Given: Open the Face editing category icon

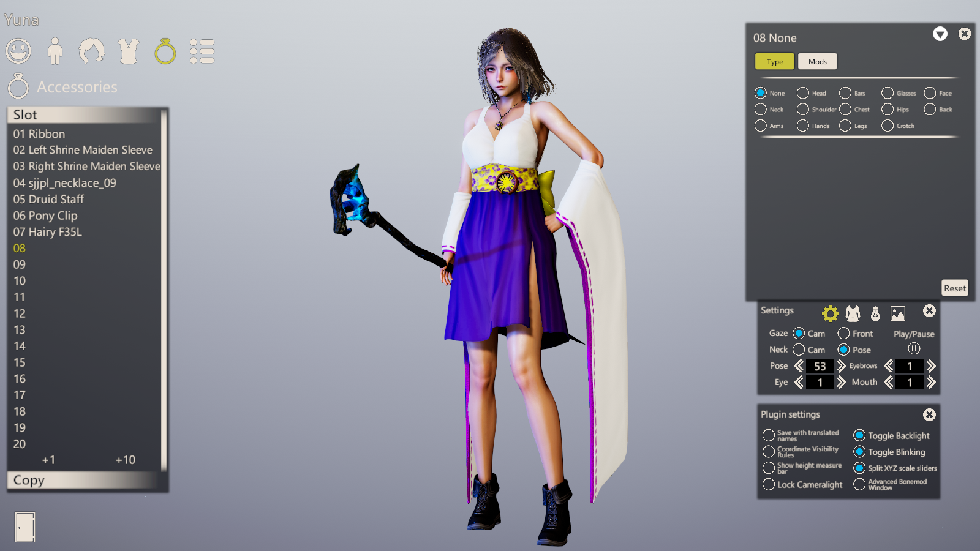Looking at the screenshot, I should (x=18, y=51).
